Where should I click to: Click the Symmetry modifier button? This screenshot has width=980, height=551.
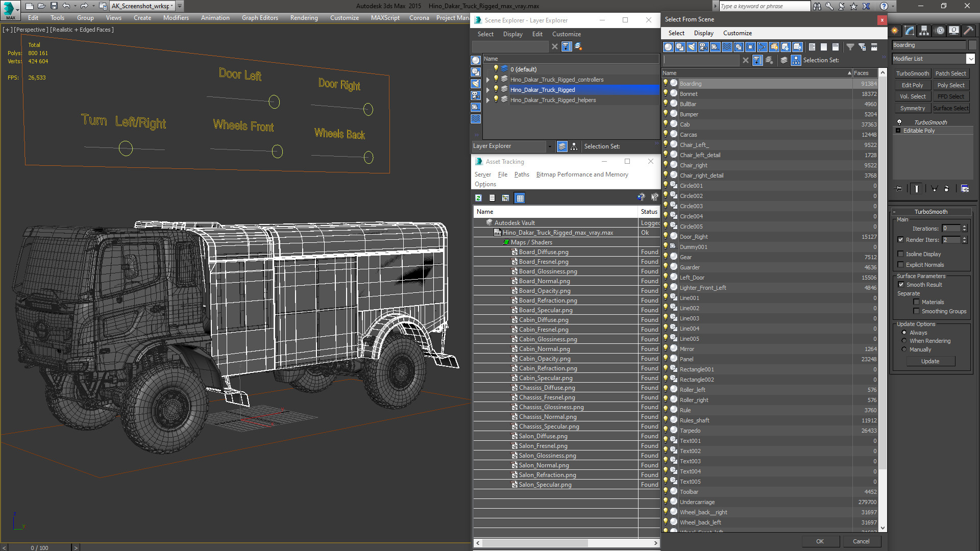(912, 108)
